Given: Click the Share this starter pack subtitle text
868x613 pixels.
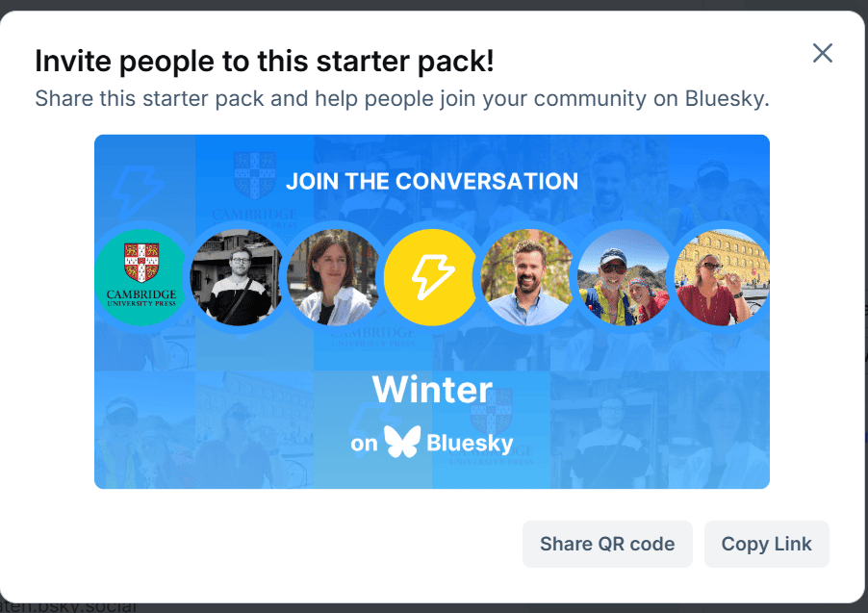Looking at the screenshot, I should [402, 98].
